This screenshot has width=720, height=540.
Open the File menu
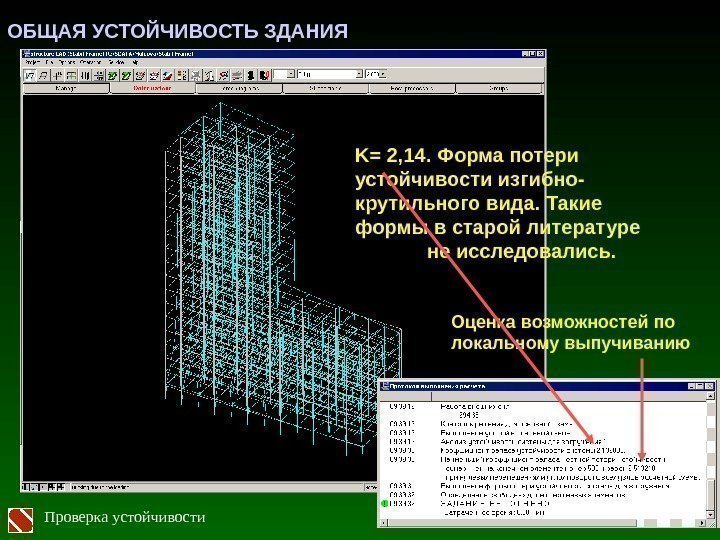50,62
